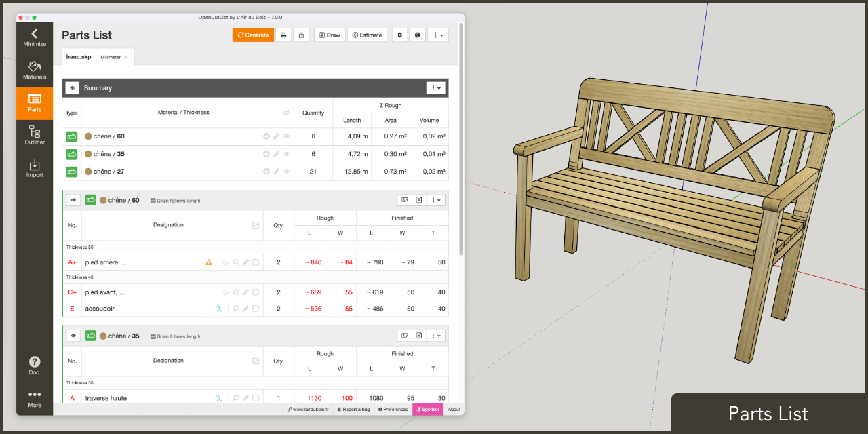Edit chêne / 35 material pencil icon
The image size is (868, 434).
pos(277,154)
